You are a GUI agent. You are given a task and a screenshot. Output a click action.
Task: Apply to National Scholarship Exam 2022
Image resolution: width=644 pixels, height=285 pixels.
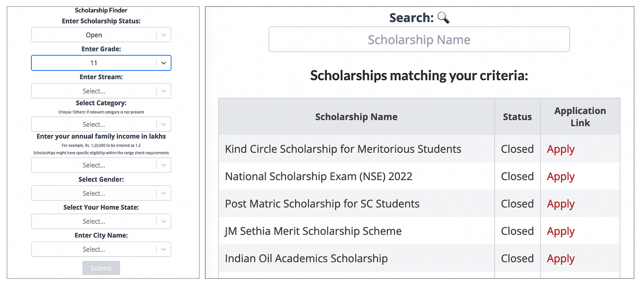coord(560,177)
